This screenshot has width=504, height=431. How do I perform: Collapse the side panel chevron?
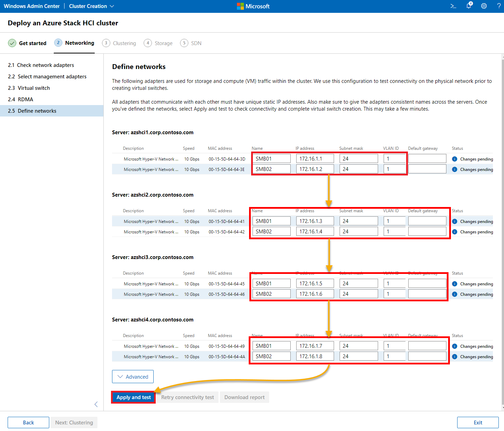pos(96,404)
